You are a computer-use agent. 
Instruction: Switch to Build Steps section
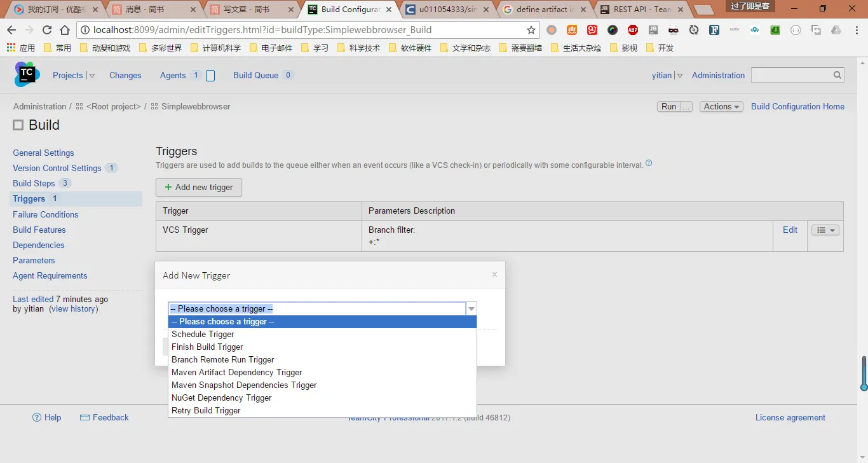(x=34, y=183)
